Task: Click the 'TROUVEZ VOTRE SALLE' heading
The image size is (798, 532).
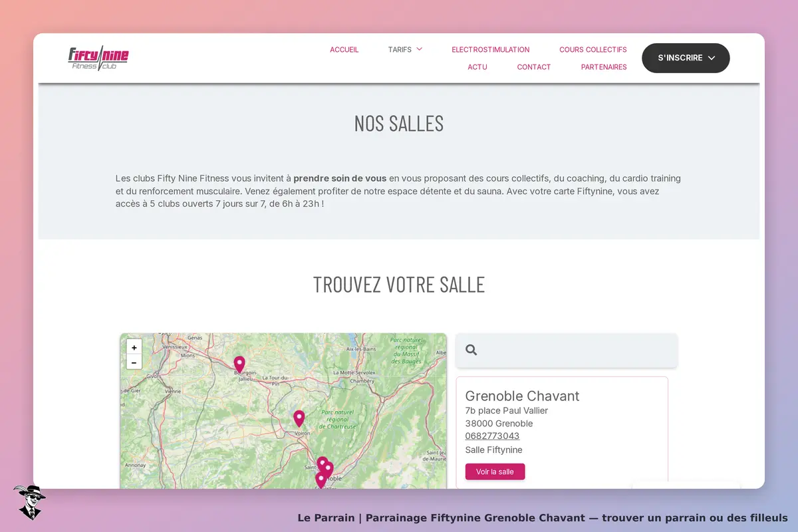Action: pyautogui.click(x=399, y=284)
